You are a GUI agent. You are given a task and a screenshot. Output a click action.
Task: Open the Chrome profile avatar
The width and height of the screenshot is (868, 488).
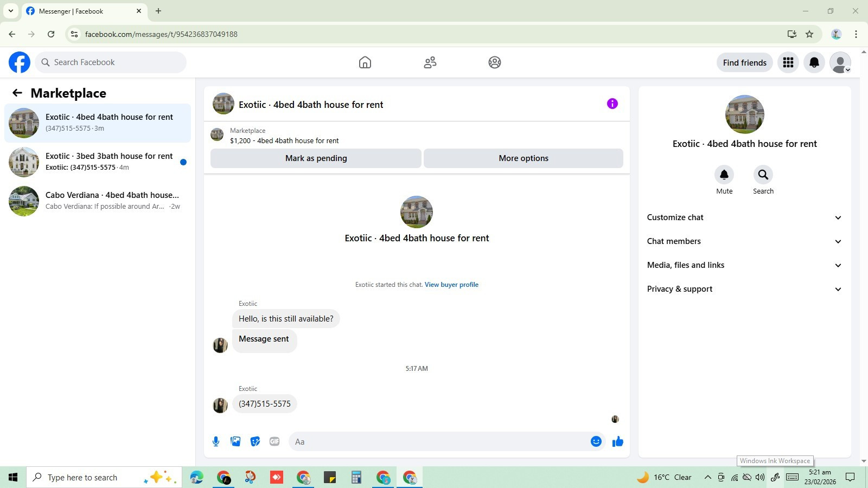[836, 34]
